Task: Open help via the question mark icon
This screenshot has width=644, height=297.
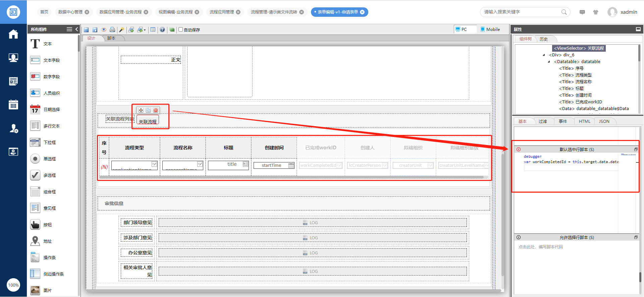Action: point(162,30)
